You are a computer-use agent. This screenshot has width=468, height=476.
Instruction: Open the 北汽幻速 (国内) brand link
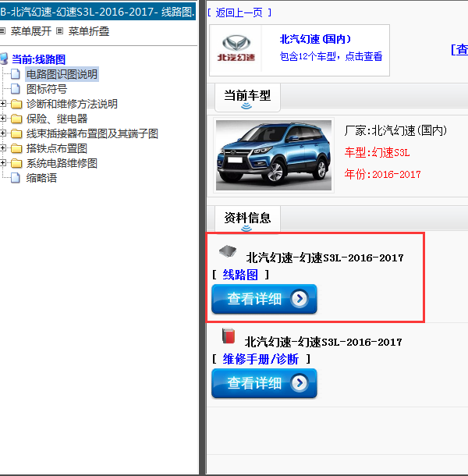[315, 39]
